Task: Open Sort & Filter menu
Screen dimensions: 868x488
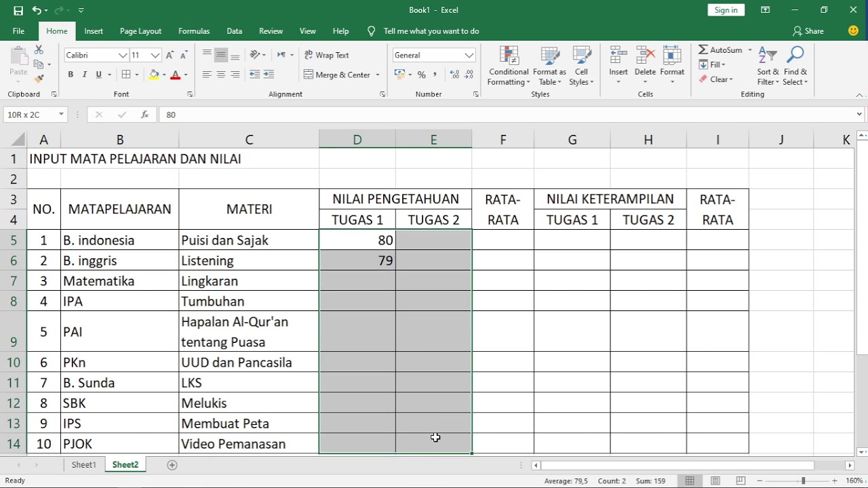Action: click(x=768, y=66)
